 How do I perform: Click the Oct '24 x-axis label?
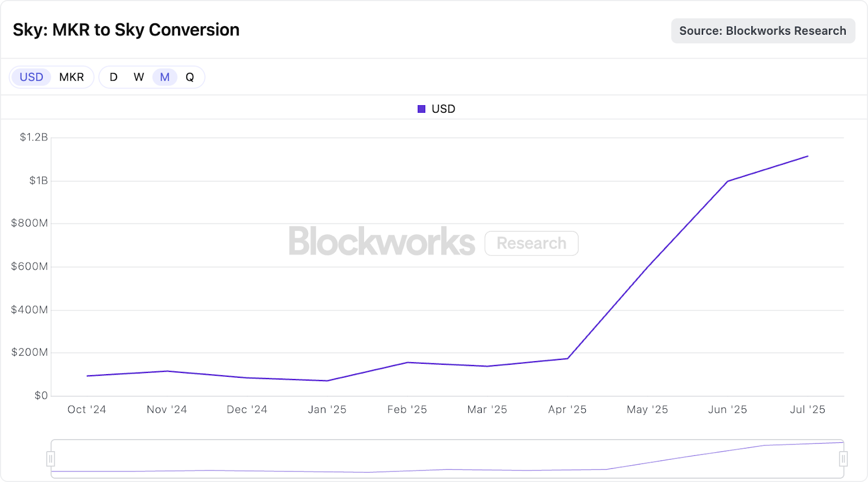(87, 410)
